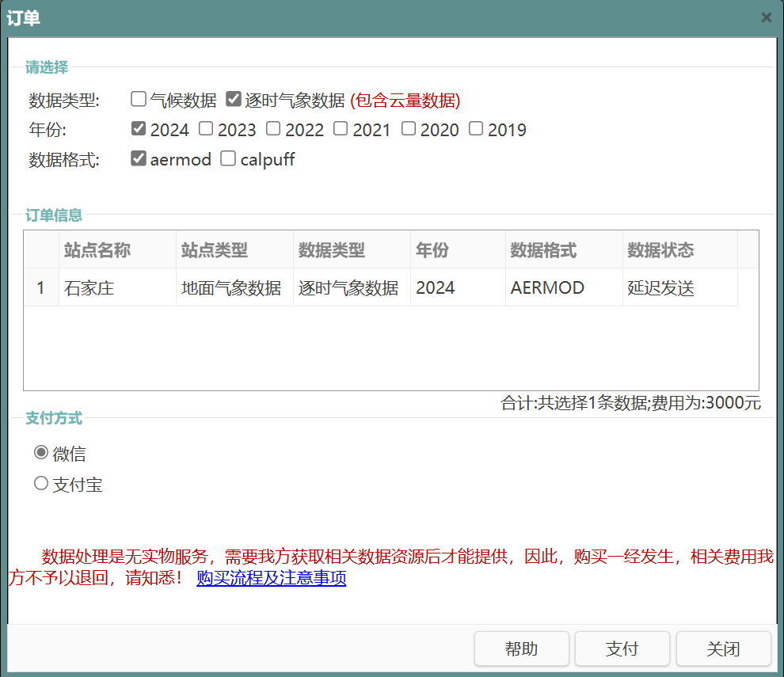
Task: Enable the calpuff data format checkbox
Action: click(x=228, y=158)
